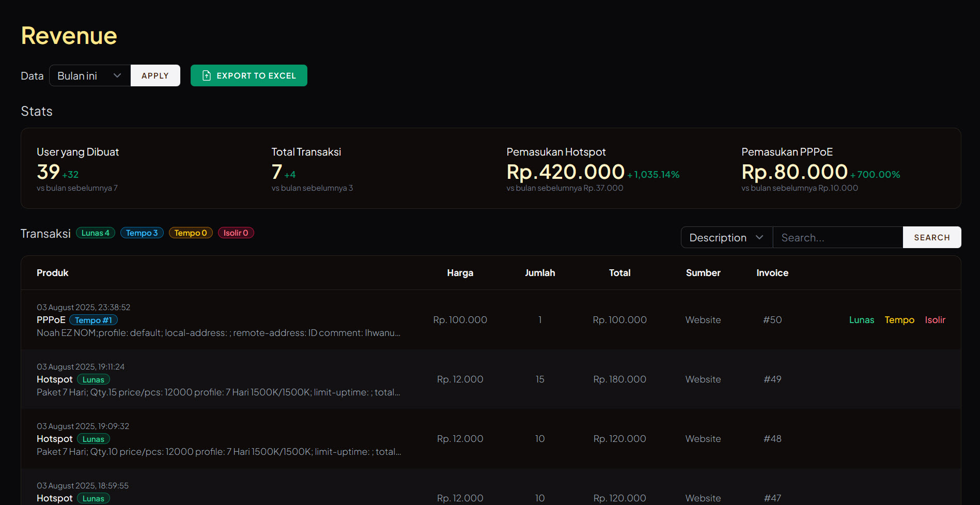980x505 pixels.
Task: Set invoice #50 to Isolir
Action: point(935,320)
